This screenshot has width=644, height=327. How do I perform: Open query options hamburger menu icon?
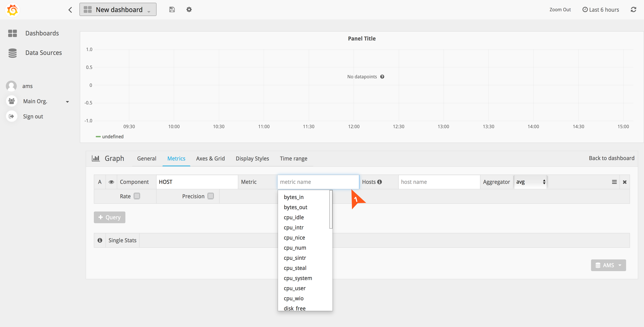(x=614, y=182)
